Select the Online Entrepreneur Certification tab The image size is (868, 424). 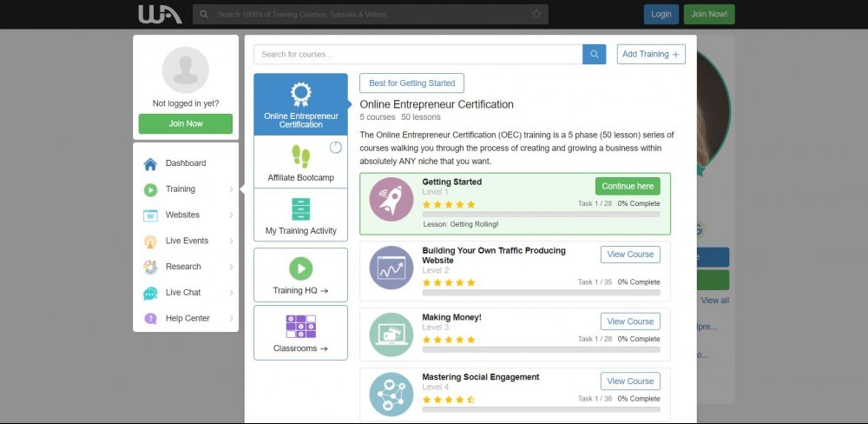click(300, 104)
